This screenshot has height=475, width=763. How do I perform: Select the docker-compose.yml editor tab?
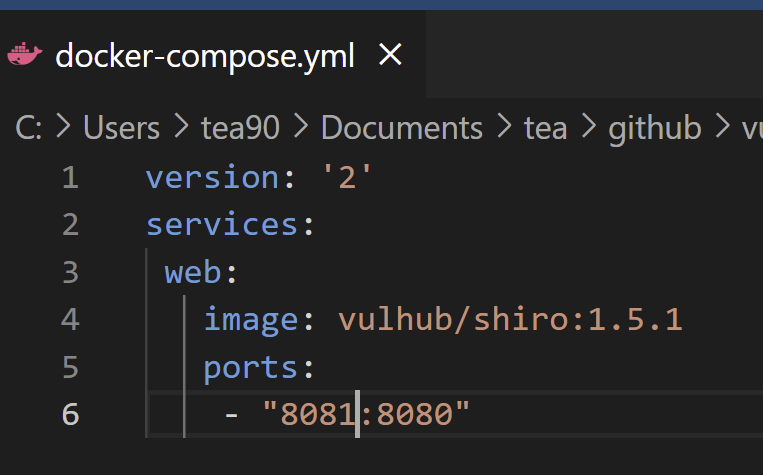(x=213, y=54)
